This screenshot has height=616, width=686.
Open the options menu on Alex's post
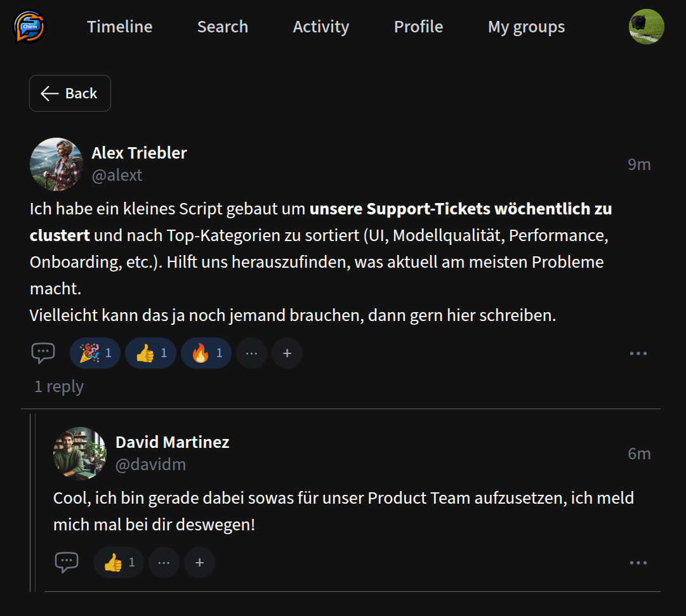click(x=638, y=353)
